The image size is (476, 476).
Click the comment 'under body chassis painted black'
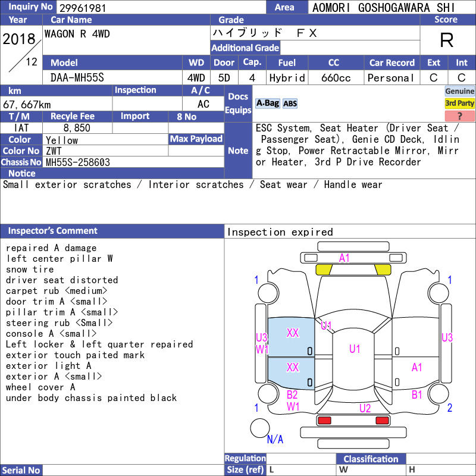91,398
